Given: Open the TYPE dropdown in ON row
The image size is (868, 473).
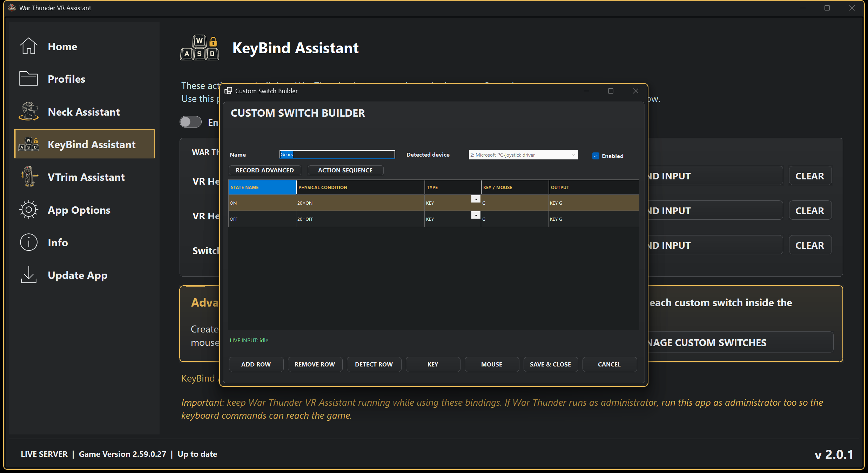Looking at the screenshot, I should point(476,199).
